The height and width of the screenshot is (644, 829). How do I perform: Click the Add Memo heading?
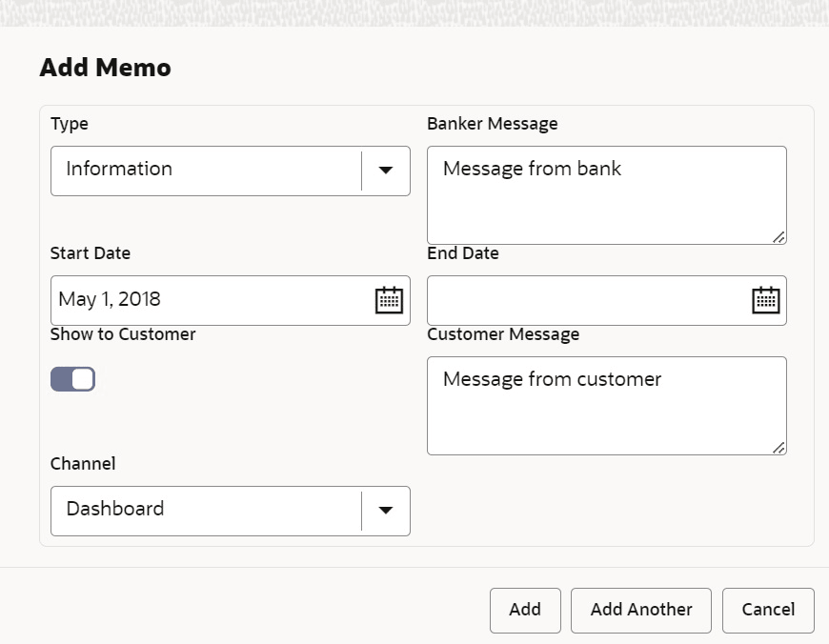105,68
